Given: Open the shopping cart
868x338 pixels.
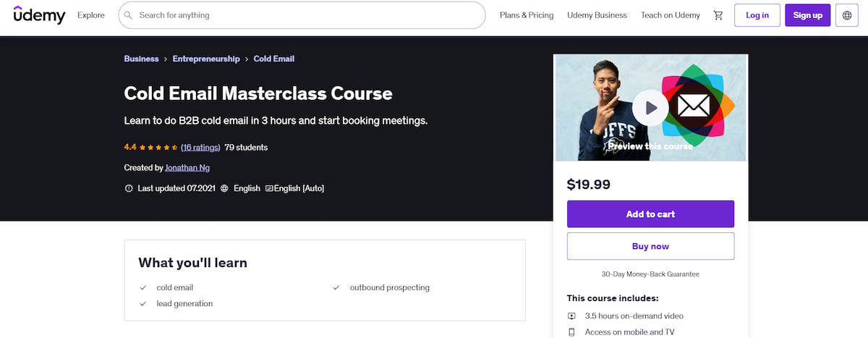Looking at the screenshot, I should pos(718,15).
